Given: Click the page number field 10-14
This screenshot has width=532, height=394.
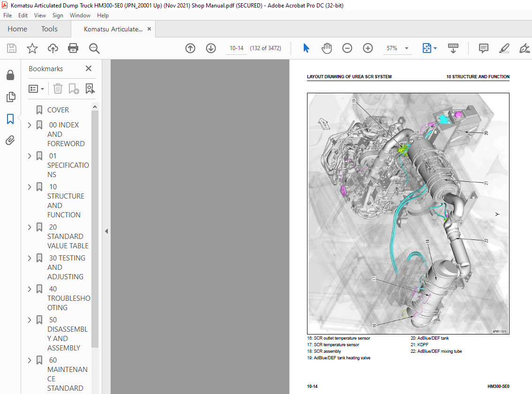Looking at the screenshot, I should click(237, 48).
